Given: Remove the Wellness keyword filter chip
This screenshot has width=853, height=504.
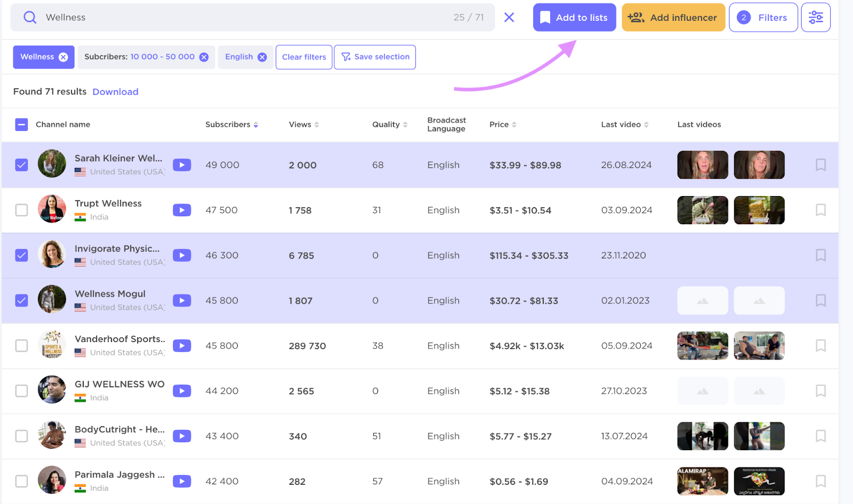Looking at the screenshot, I should pyautogui.click(x=63, y=56).
